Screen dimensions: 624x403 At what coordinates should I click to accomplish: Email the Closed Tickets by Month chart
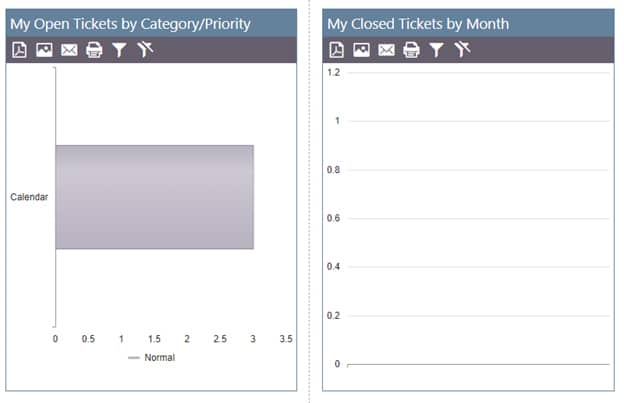[x=386, y=50]
